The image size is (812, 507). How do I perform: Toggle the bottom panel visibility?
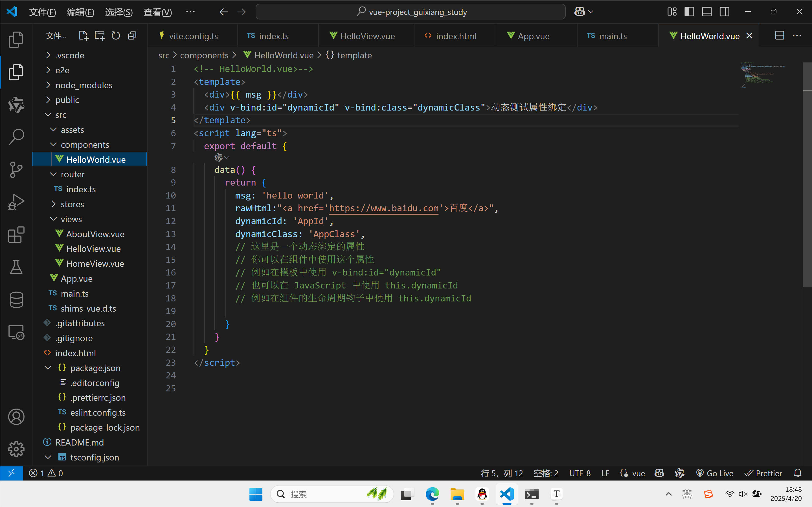tap(707, 12)
